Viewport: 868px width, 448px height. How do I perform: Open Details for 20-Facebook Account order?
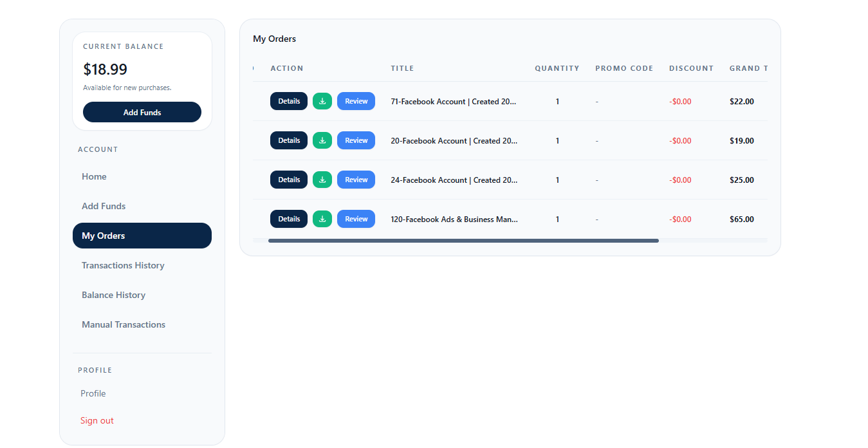click(289, 140)
